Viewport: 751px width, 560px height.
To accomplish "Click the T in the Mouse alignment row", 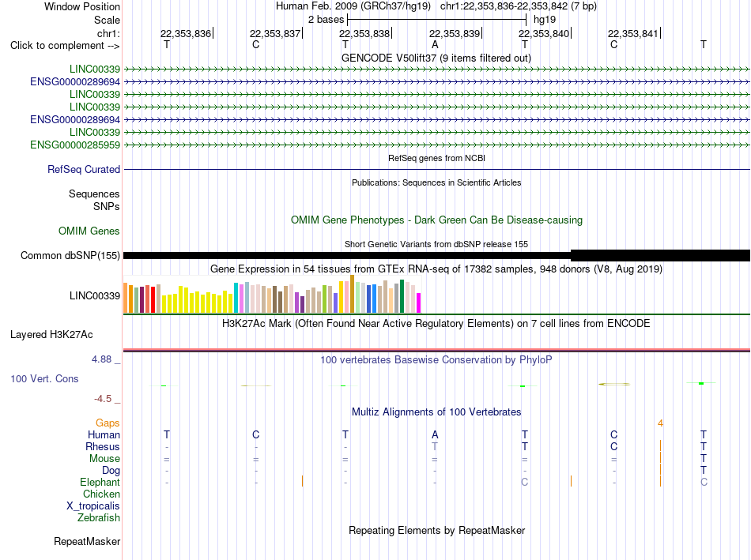I will point(703,459).
